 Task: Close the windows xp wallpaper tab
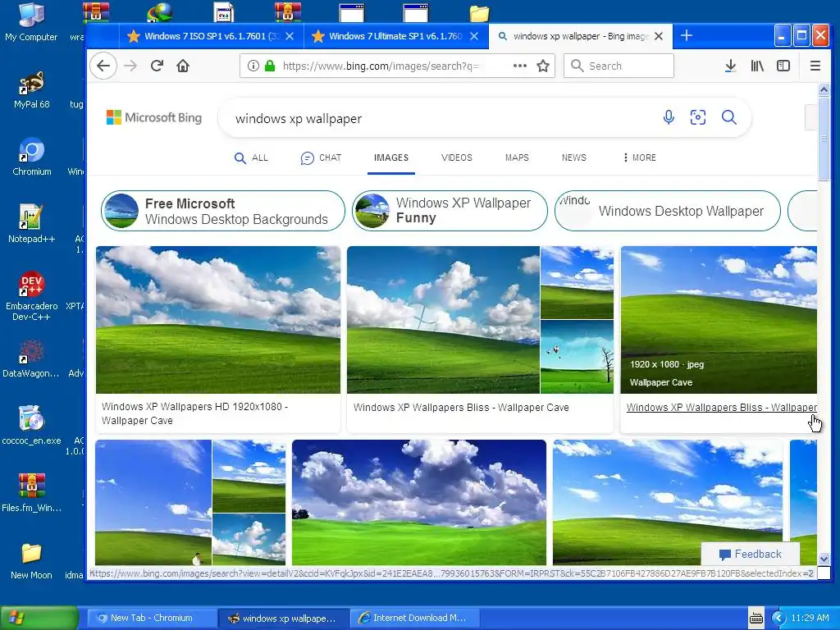659,36
